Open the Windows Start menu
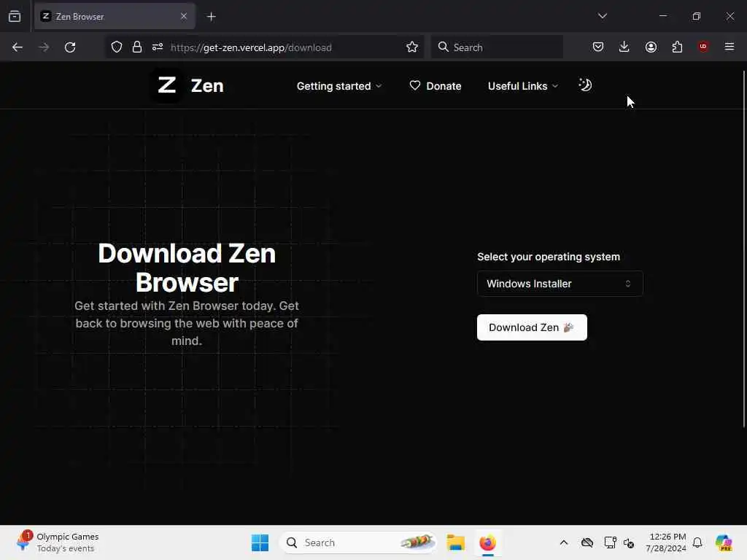747x560 pixels. point(260,542)
